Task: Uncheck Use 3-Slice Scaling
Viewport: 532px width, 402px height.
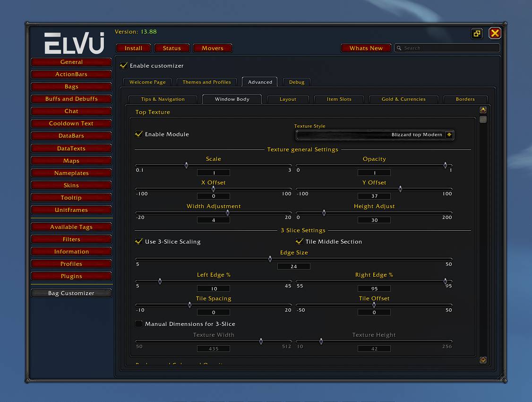Action: pos(139,241)
